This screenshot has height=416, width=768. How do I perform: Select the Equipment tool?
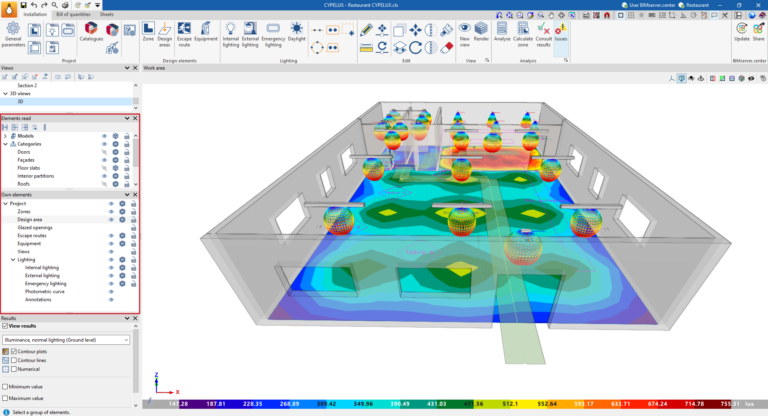point(206,31)
